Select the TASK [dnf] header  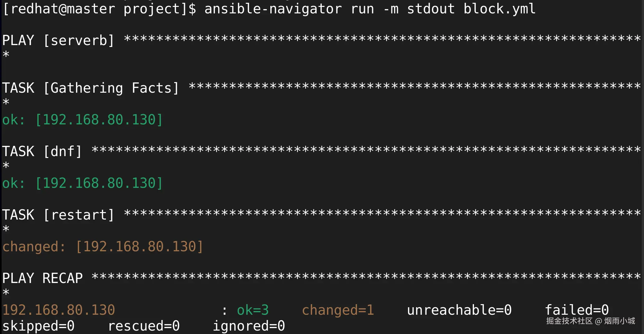click(42, 151)
